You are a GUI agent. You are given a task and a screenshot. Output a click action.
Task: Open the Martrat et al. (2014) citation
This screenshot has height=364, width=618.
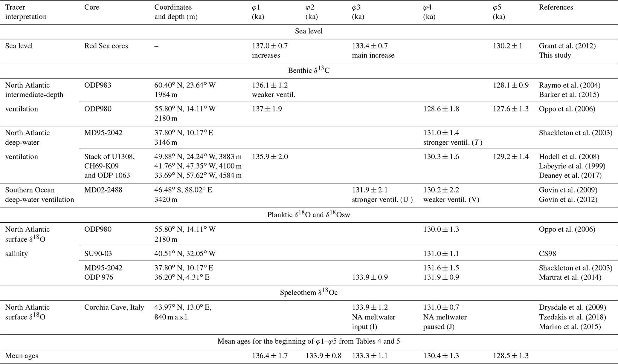(x=570, y=277)
